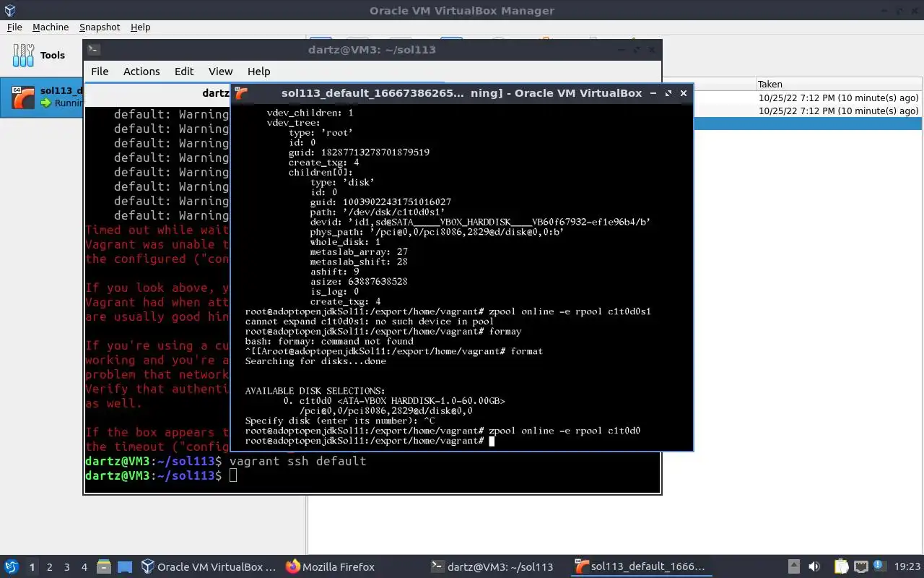Open the start menu in the taskbar

pos(11,567)
